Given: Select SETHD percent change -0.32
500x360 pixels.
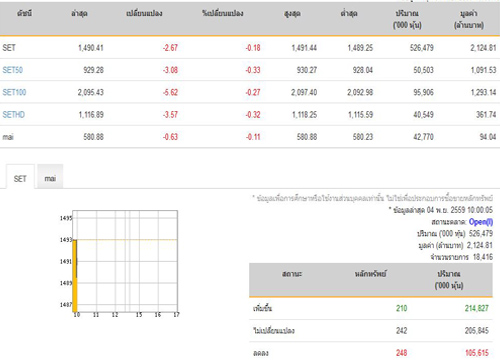Looking at the screenshot, I should point(253,115).
